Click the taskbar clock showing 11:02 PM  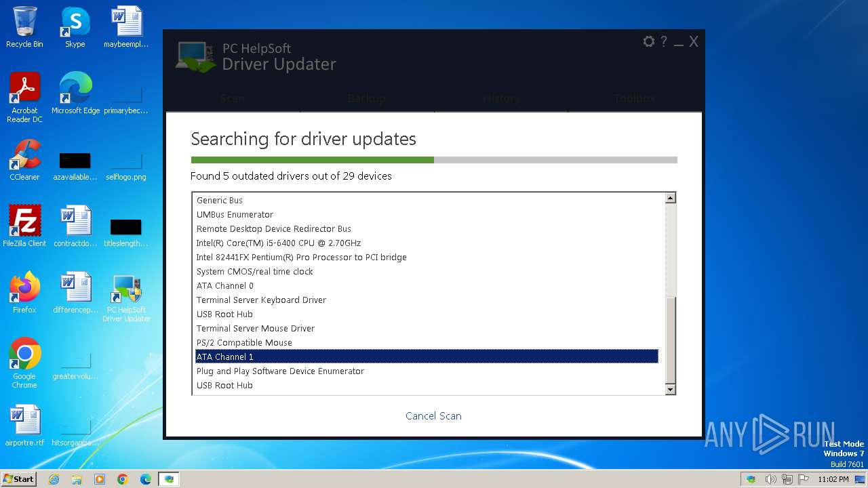tap(833, 479)
